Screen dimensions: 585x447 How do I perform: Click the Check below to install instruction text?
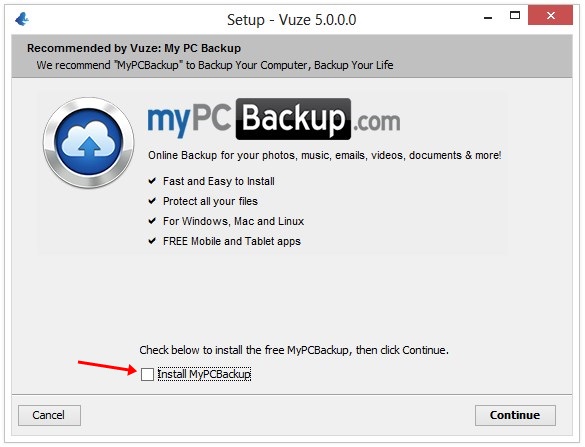(x=294, y=350)
